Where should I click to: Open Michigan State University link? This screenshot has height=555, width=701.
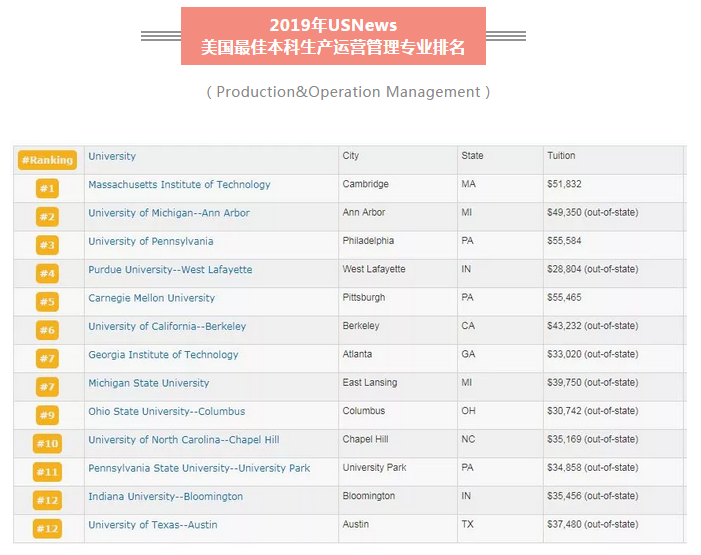[x=149, y=383]
